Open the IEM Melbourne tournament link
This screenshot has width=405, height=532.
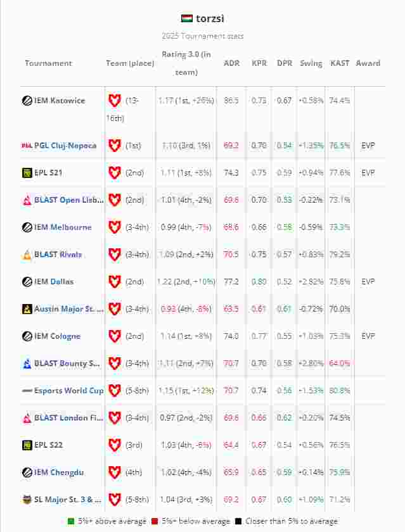(63, 227)
